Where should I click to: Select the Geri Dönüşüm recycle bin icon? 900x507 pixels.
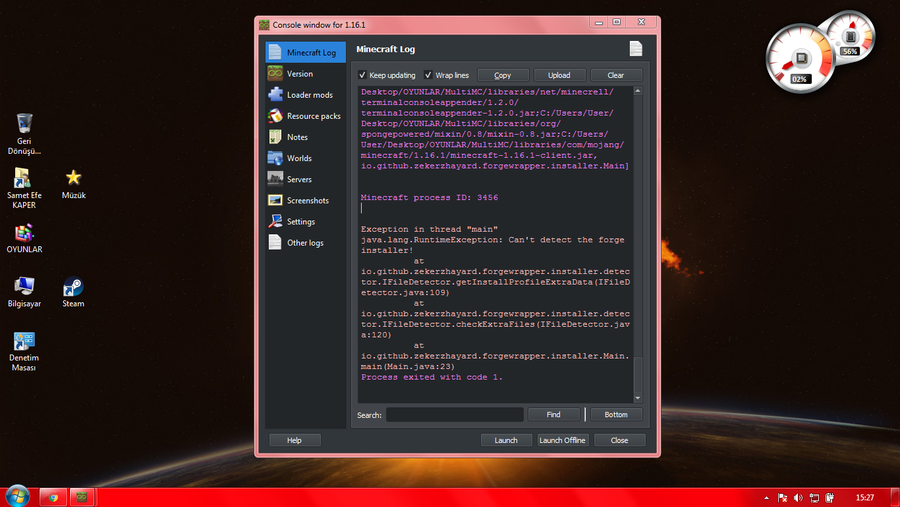(24, 134)
